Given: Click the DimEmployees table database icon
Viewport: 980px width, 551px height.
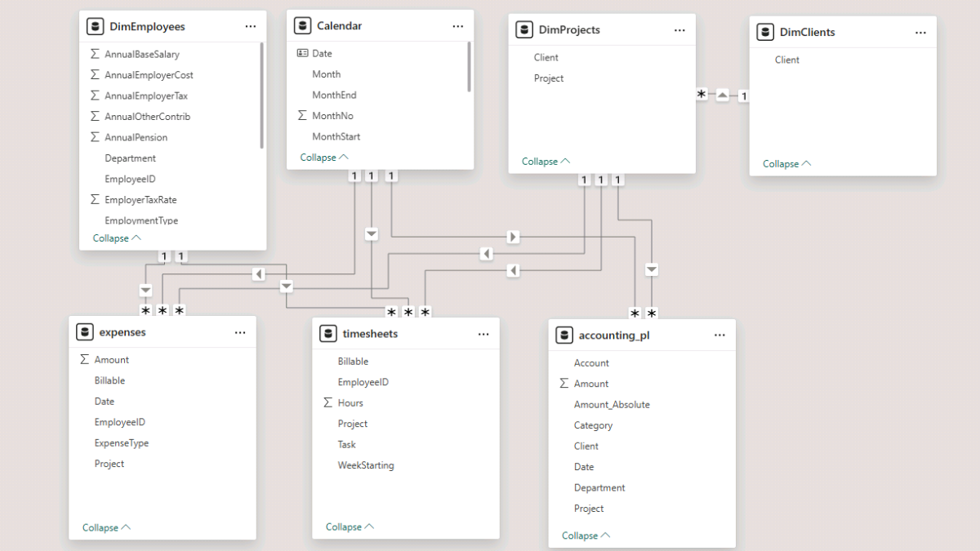Looking at the screenshot, I should pyautogui.click(x=96, y=27).
